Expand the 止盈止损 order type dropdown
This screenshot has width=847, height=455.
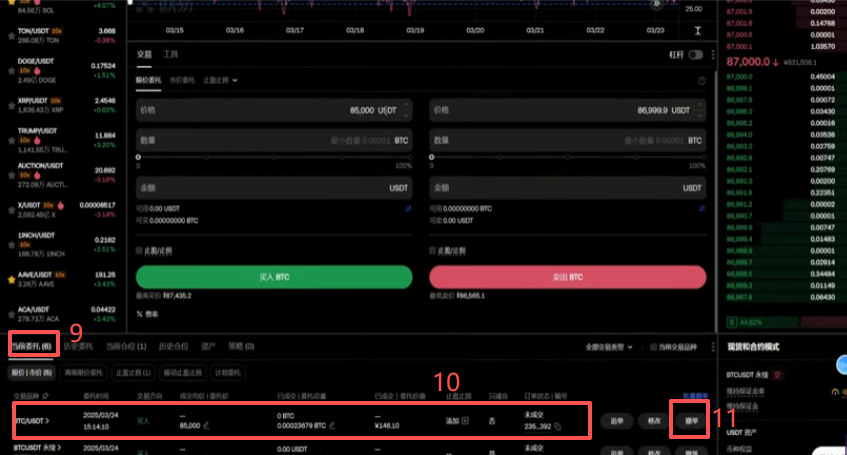click(220, 80)
